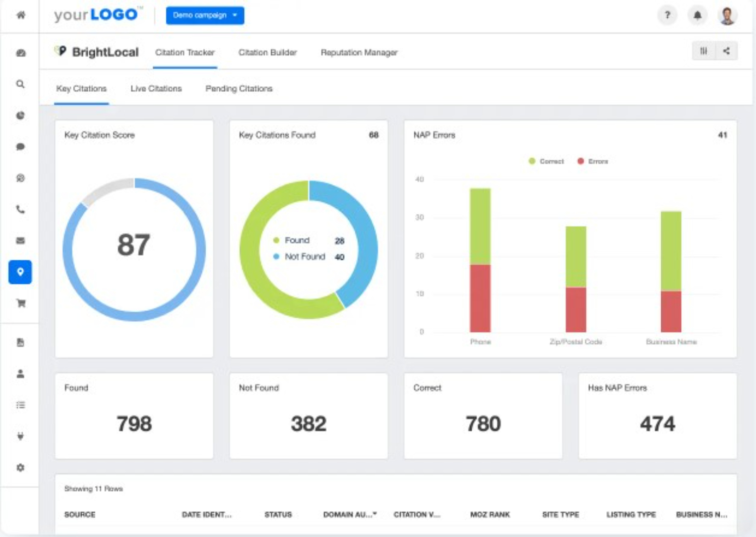Sort by the Domain Authority column header
756x537 pixels.
(x=349, y=514)
